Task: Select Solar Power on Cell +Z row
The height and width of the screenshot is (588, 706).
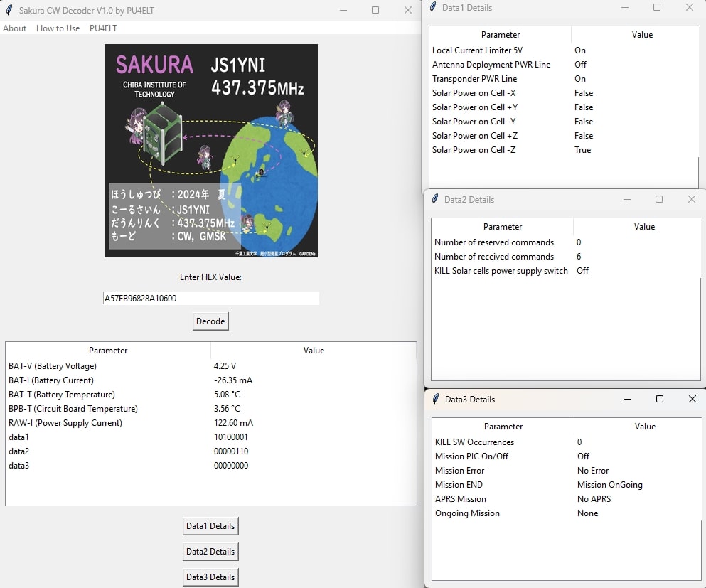Action: coord(565,136)
